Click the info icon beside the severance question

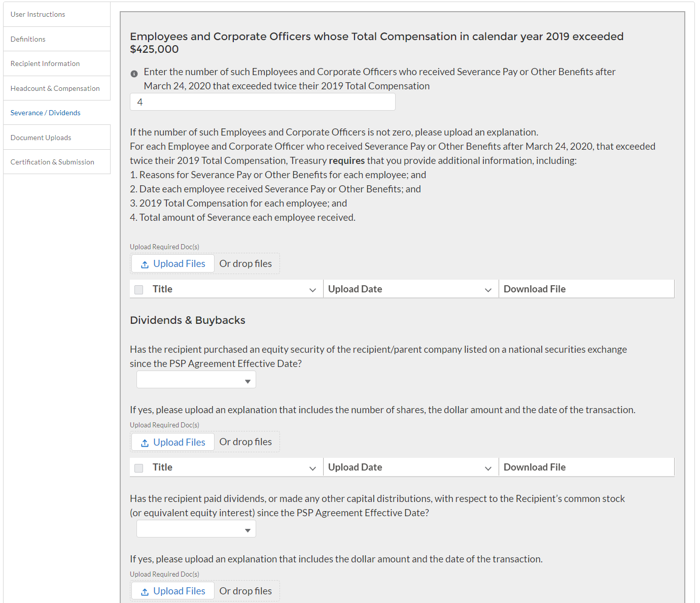click(134, 74)
